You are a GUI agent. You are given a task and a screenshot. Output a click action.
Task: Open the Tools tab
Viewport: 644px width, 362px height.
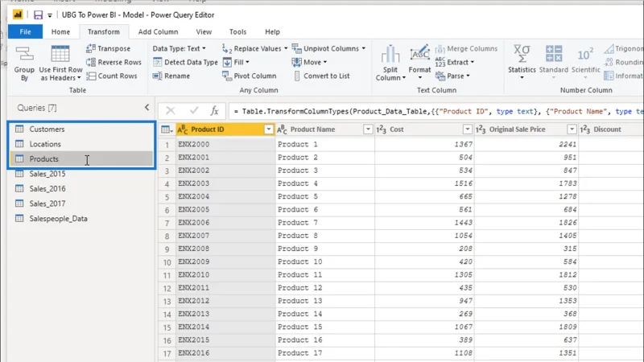[237, 31]
